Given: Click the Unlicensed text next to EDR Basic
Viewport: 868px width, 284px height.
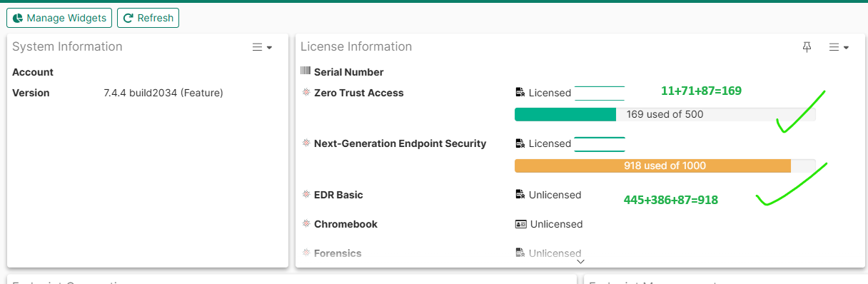Looking at the screenshot, I should [555, 195].
